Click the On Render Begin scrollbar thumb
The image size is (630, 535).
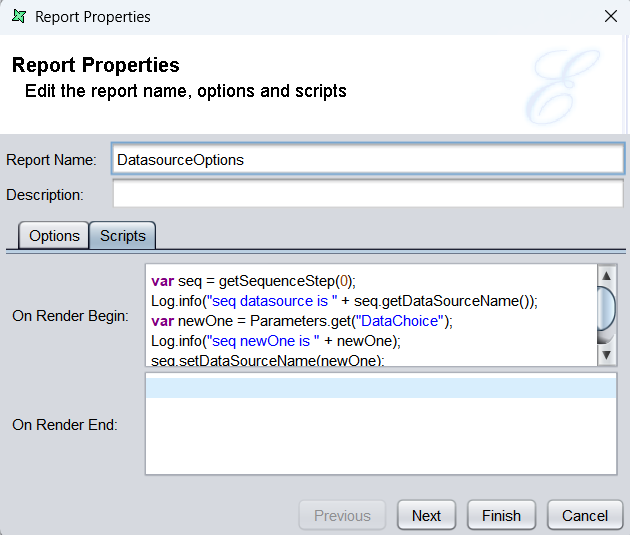coord(606,307)
